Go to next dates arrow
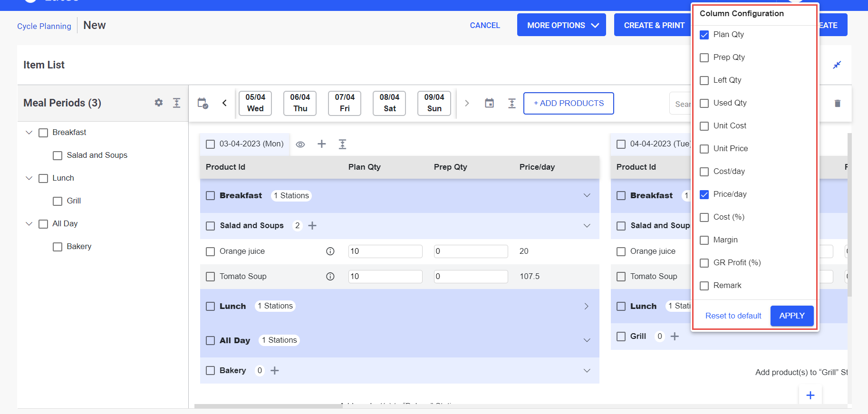Image resolution: width=868 pixels, height=414 pixels. 467,103
